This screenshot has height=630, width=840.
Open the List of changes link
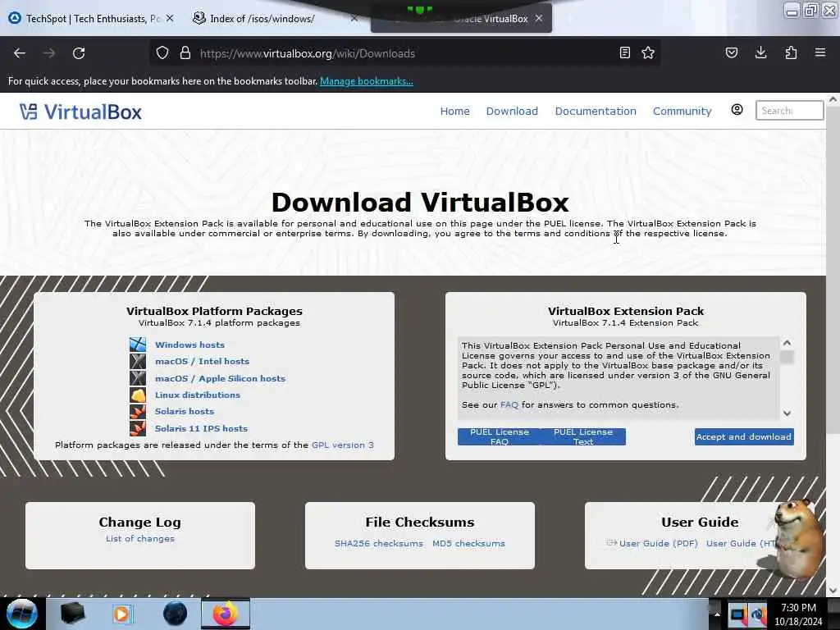point(139,538)
